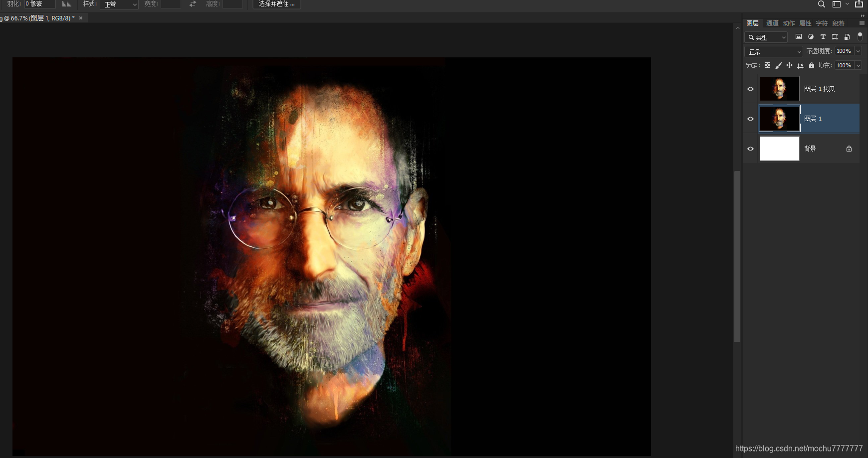868x458 pixels.
Task: Click the 背景 layer name
Action: click(810, 149)
